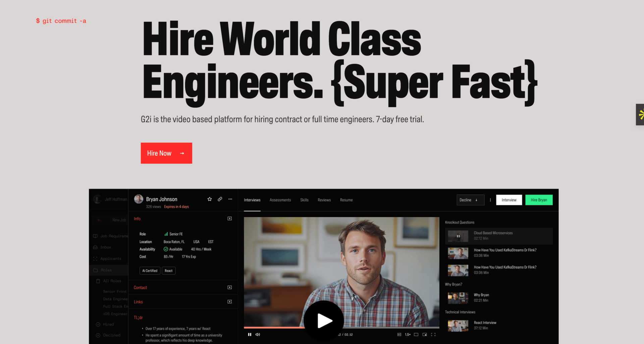Seek along the video progress bar

(341, 327)
